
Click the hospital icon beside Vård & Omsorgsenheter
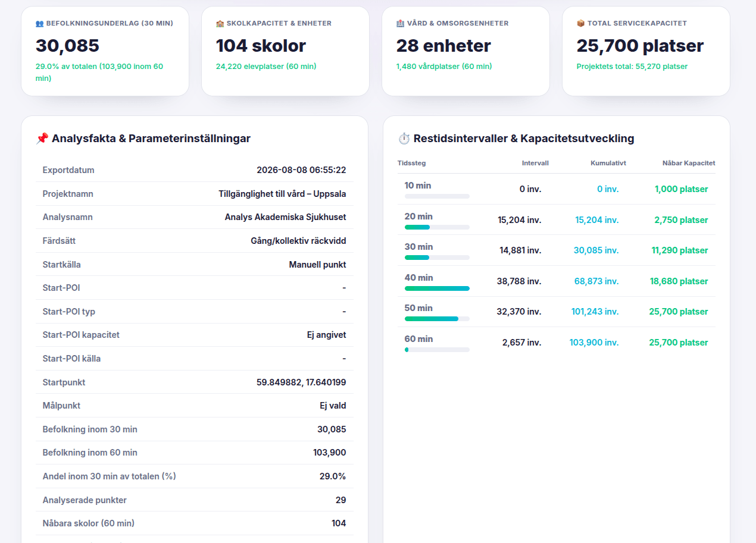click(x=401, y=23)
